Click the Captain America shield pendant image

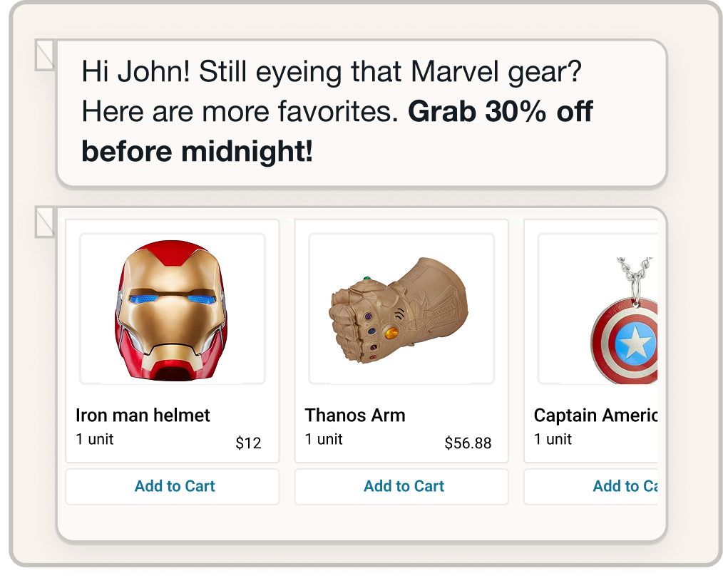(x=598, y=309)
